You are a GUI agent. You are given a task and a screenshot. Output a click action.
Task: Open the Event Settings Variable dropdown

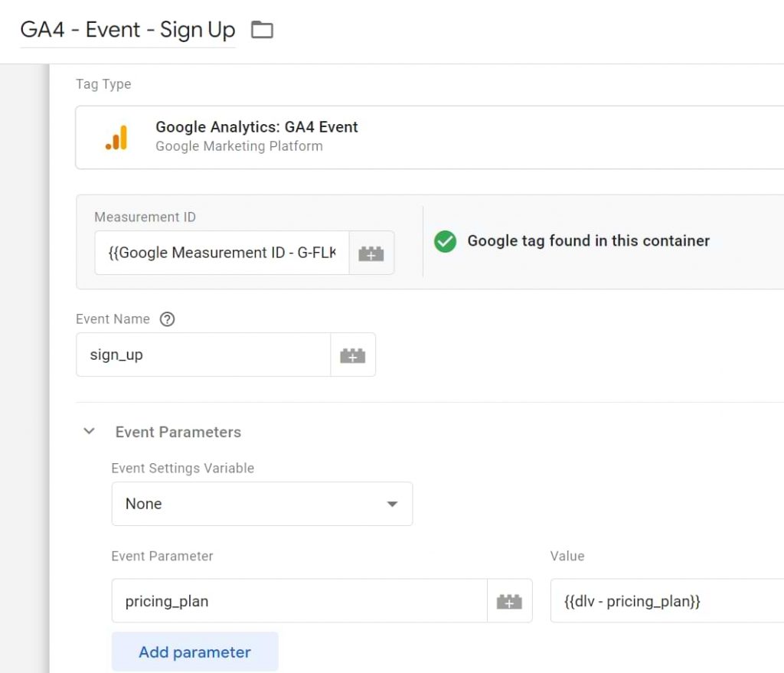coord(263,504)
